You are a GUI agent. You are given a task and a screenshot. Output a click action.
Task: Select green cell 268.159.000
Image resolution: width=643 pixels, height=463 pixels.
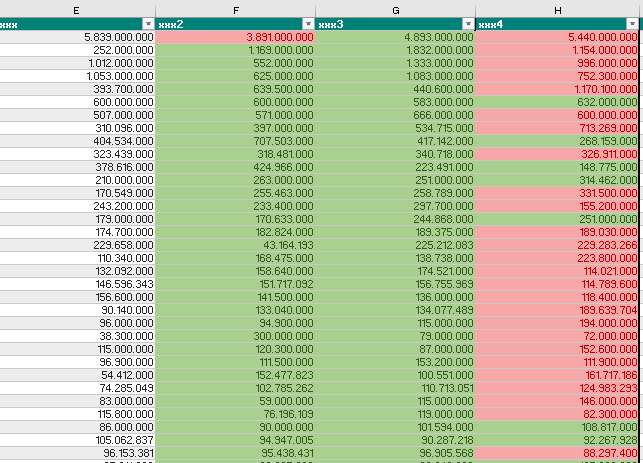point(557,141)
